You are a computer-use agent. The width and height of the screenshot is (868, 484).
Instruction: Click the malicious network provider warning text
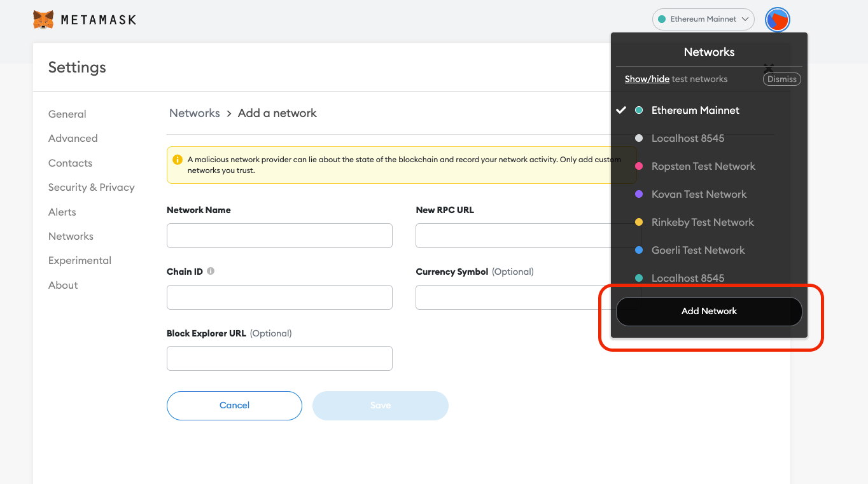pyautogui.click(x=404, y=165)
